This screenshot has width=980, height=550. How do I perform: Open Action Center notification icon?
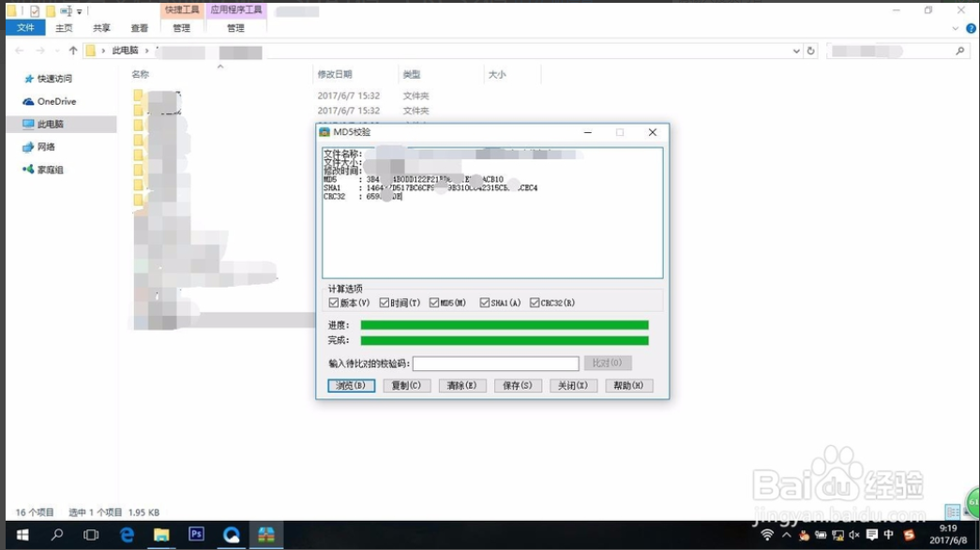872,535
